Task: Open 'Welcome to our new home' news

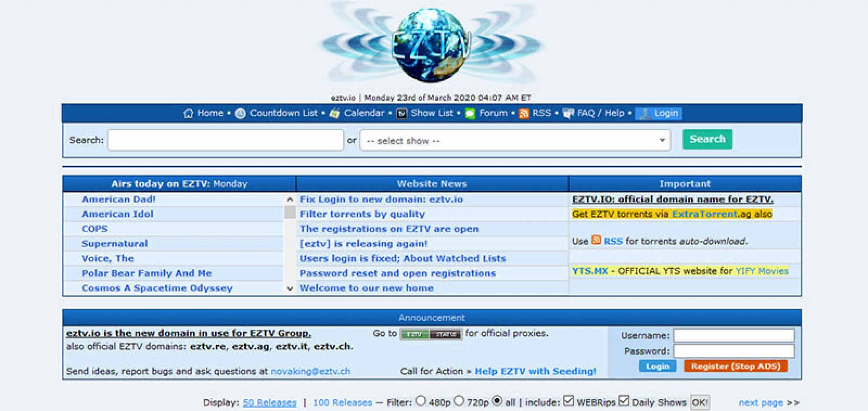Action: [x=367, y=288]
